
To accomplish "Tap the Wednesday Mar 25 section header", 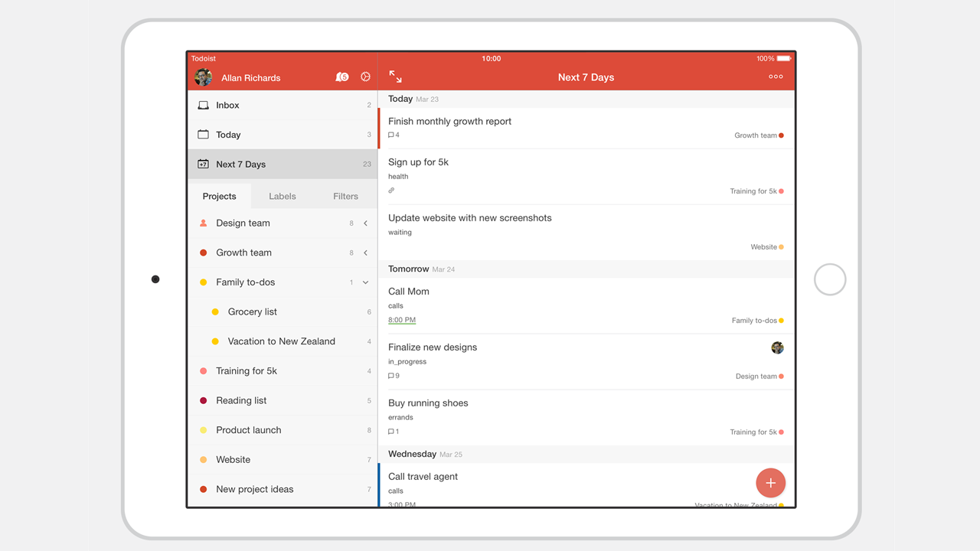I will (x=586, y=455).
